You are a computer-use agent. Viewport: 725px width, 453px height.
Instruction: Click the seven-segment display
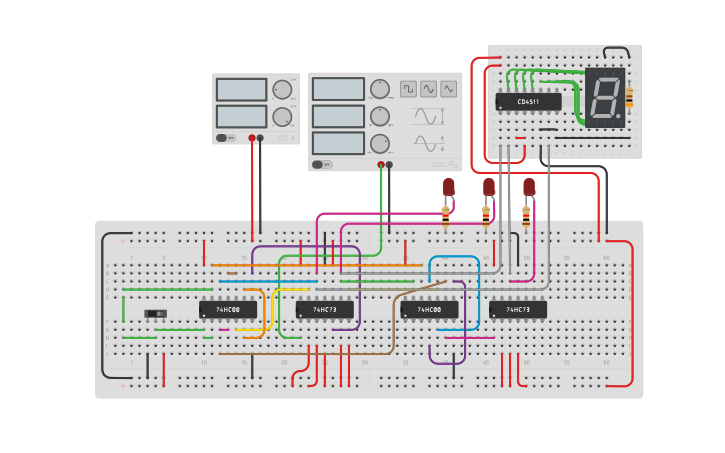tap(605, 97)
